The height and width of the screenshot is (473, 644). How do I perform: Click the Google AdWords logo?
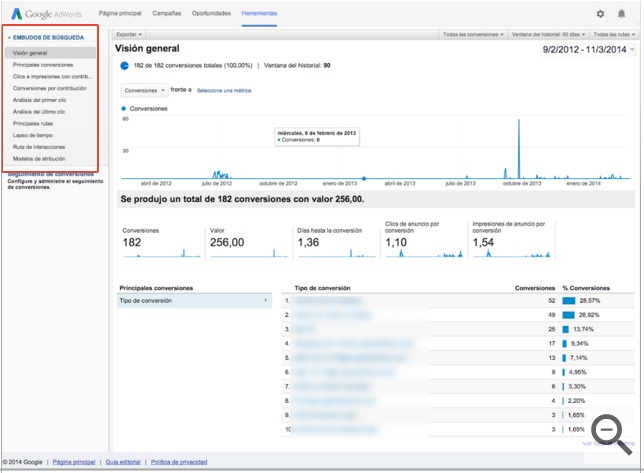pos(48,14)
